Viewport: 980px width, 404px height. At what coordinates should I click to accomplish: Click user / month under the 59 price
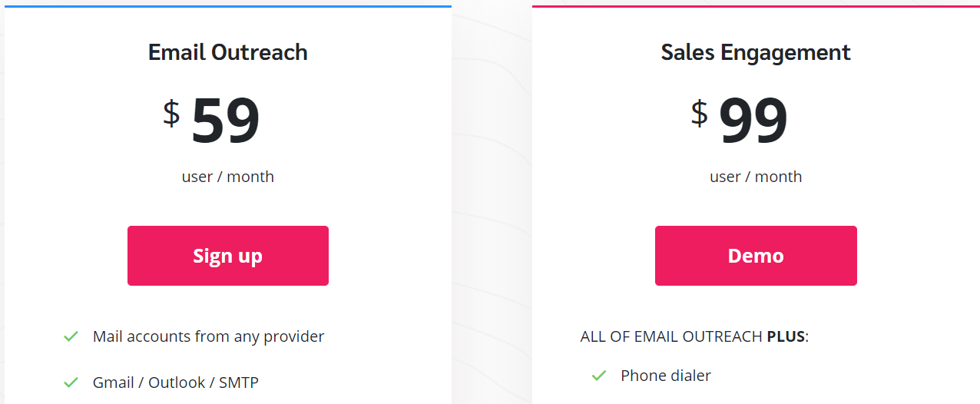228,177
